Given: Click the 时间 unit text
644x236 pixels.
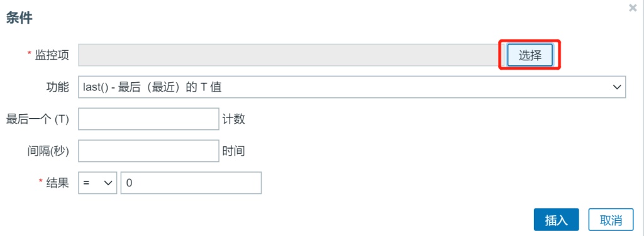Looking at the screenshot, I should click(x=234, y=151).
